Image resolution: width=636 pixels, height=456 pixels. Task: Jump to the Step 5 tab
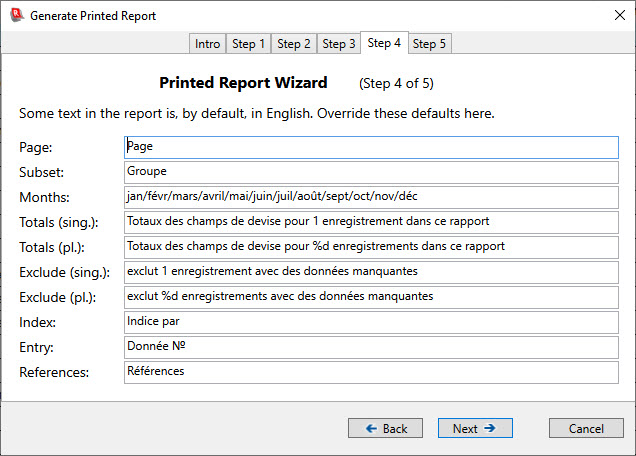tap(430, 44)
